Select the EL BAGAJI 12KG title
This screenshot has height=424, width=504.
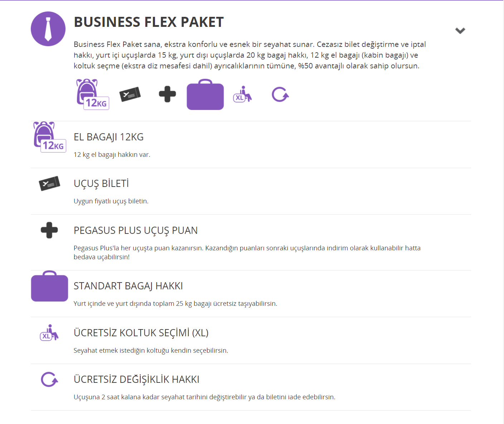click(x=108, y=137)
